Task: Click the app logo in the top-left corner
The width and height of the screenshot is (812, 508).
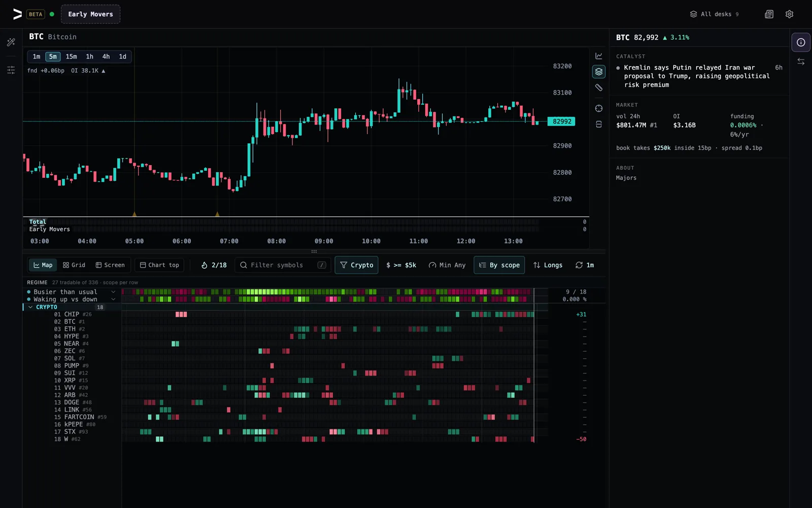Action: [x=17, y=14]
